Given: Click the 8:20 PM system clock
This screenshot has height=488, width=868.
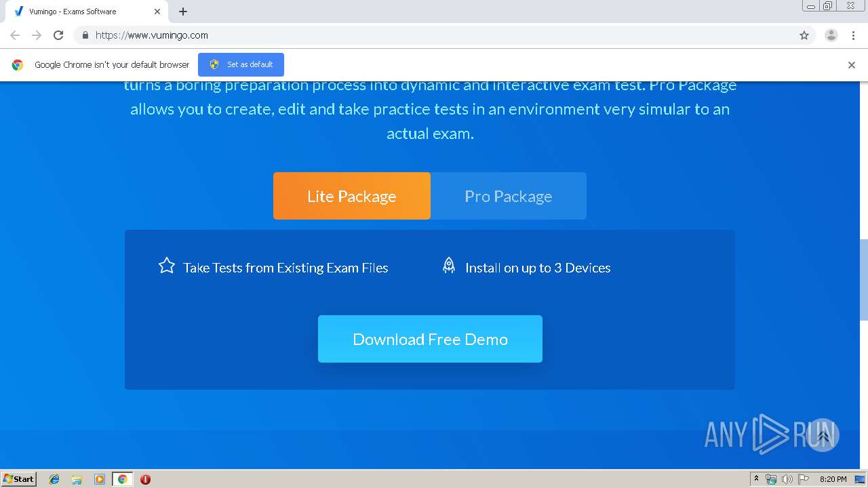Looking at the screenshot, I should coord(833,479).
